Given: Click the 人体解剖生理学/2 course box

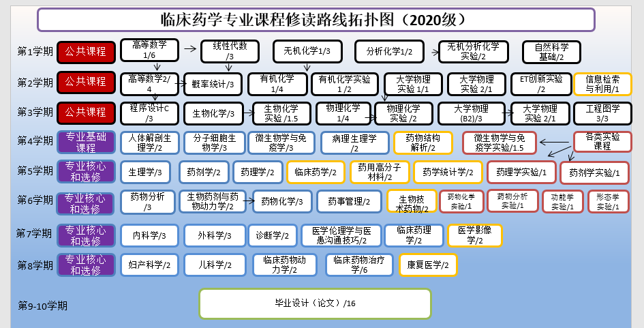Looking at the screenshot, I should pyautogui.click(x=149, y=143).
